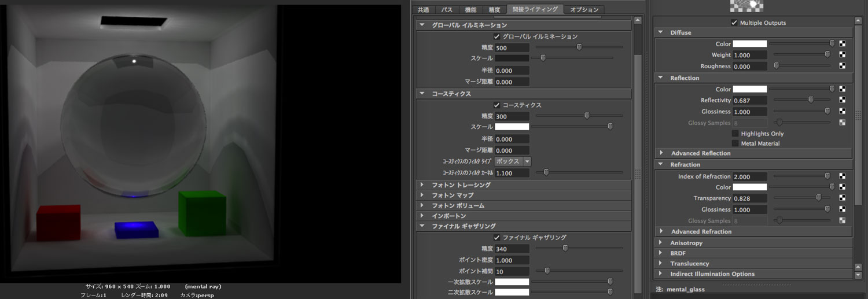Expand the BRDF section
Screen dimensions: 868x299
click(661, 253)
